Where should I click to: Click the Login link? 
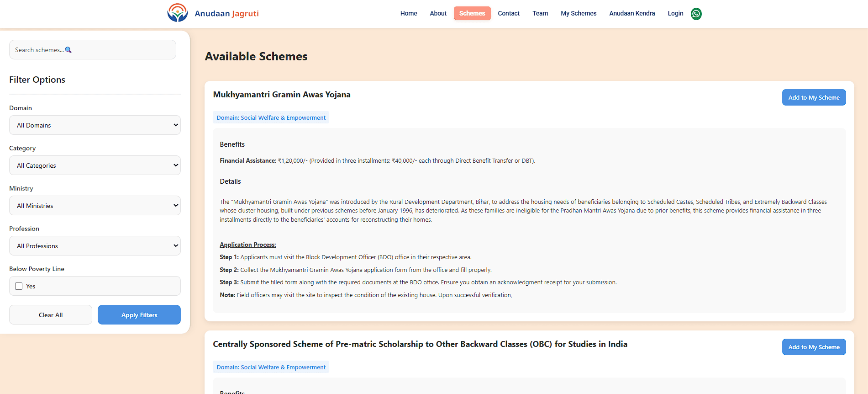click(675, 13)
